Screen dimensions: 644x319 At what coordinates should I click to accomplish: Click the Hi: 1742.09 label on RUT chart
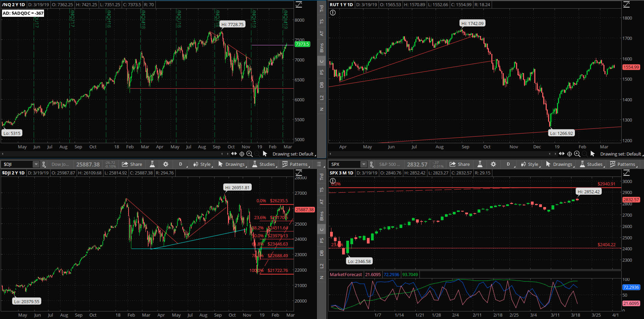coord(472,23)
